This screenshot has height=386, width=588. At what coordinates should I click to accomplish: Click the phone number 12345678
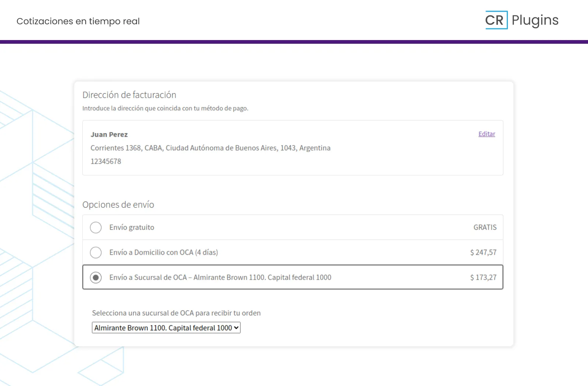pyautogui.click(x=106, y=161)
